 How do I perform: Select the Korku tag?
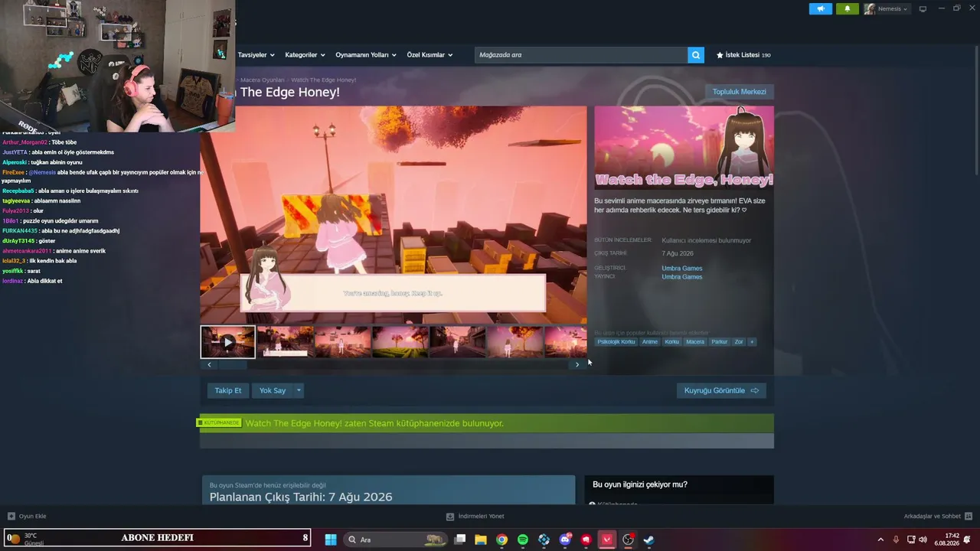point(672,342)
